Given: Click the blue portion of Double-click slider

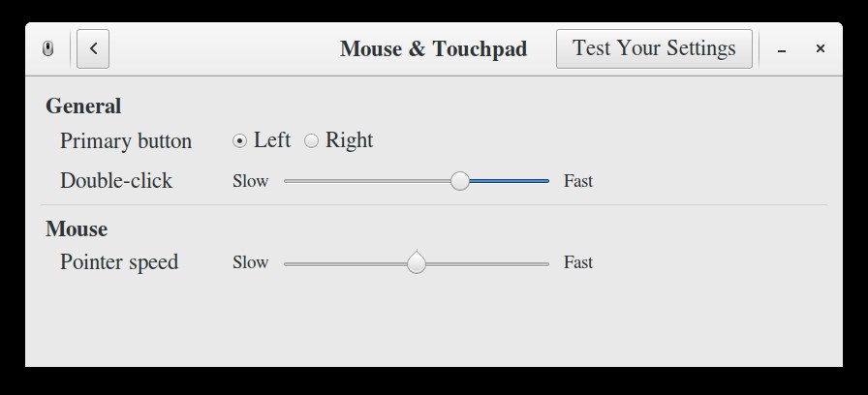Looking at the screenshot, I should (509, 181).
